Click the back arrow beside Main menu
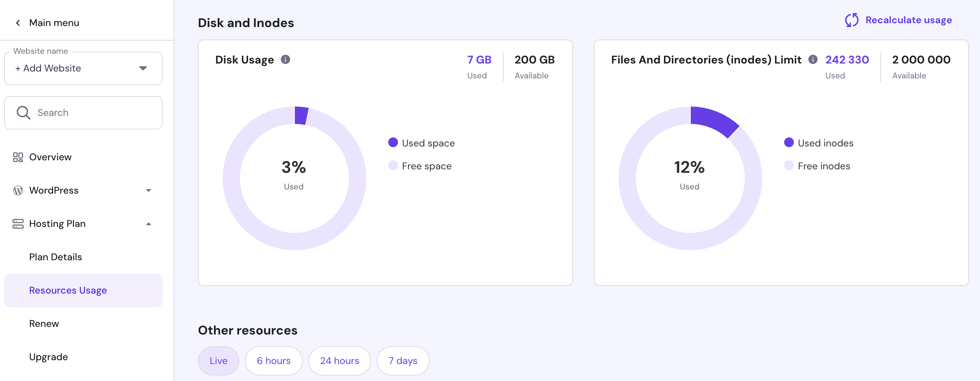 pos(18,23)
